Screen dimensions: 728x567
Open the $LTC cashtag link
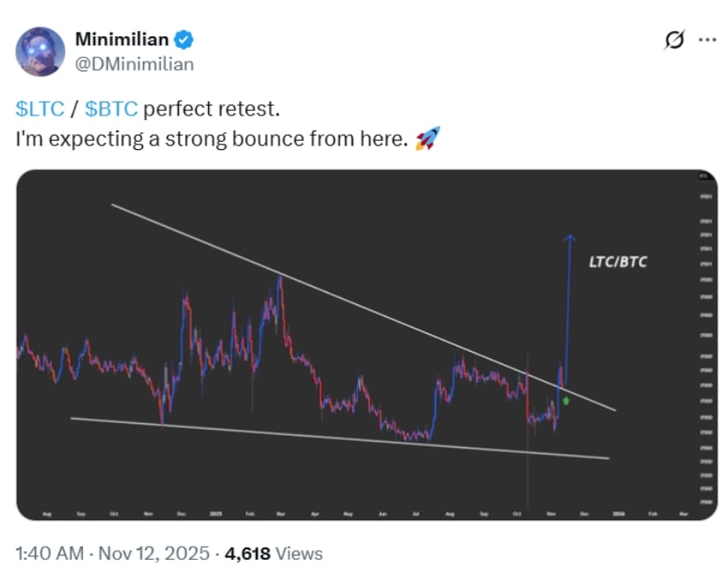(40, 110)
